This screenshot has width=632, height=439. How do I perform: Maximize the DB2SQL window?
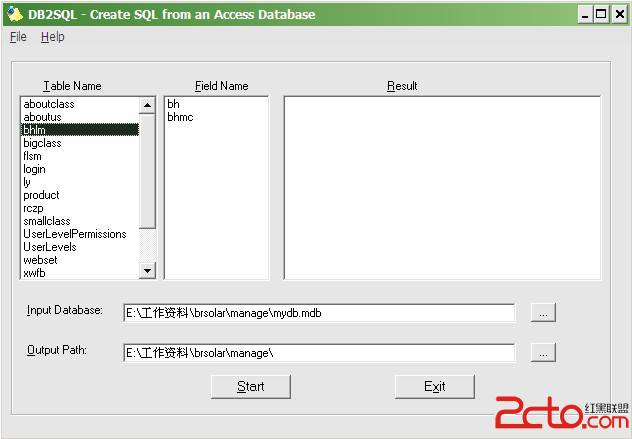(x=601, y=15)
